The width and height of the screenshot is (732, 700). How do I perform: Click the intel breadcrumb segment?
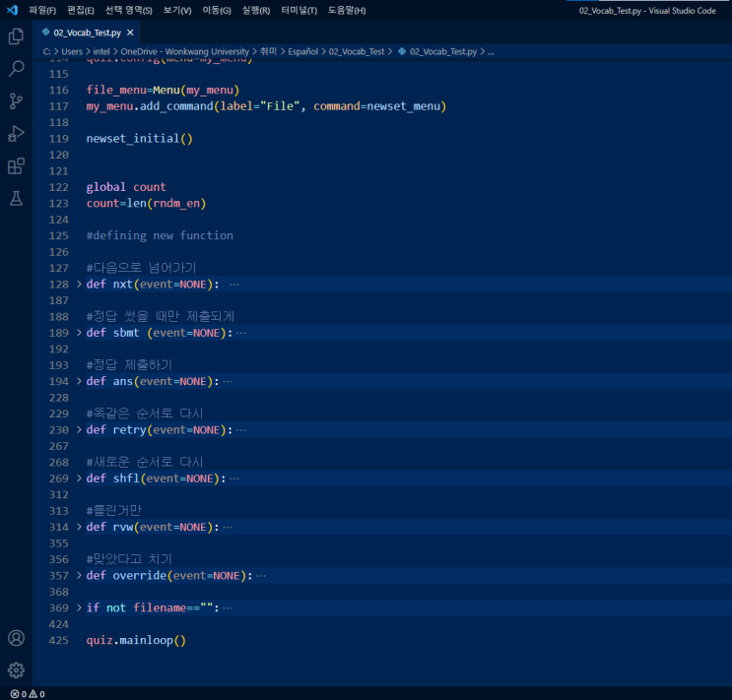click(101, 52)
